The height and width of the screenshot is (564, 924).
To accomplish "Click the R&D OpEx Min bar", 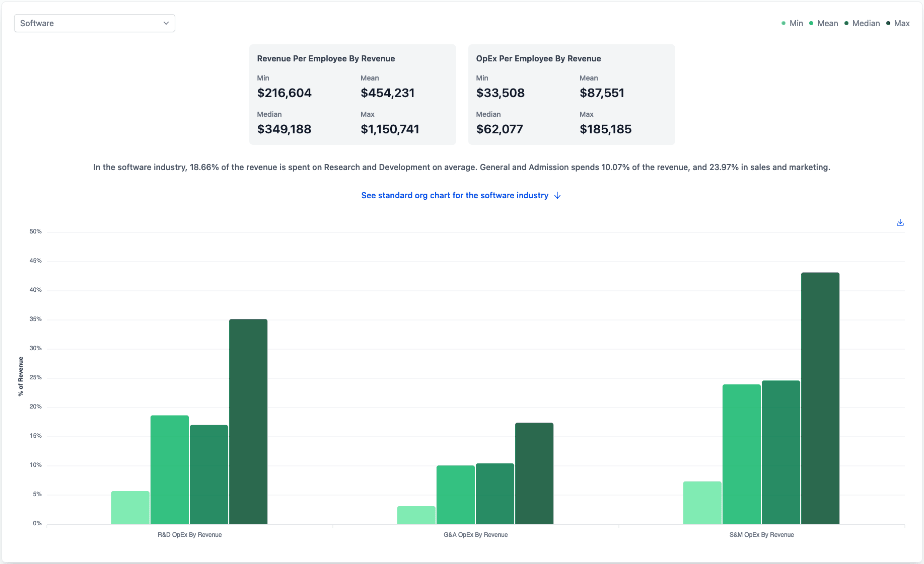I will [130, 508].
